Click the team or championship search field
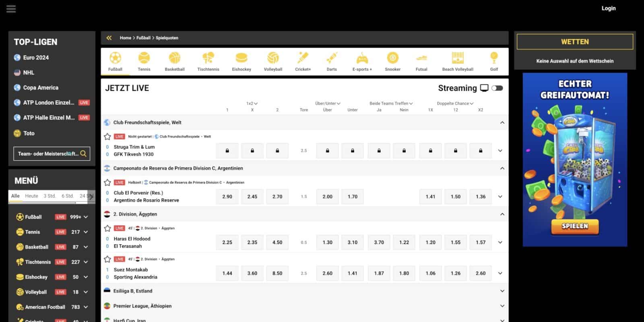The width and height of the screenshot is (644, 322). [52, 153]
